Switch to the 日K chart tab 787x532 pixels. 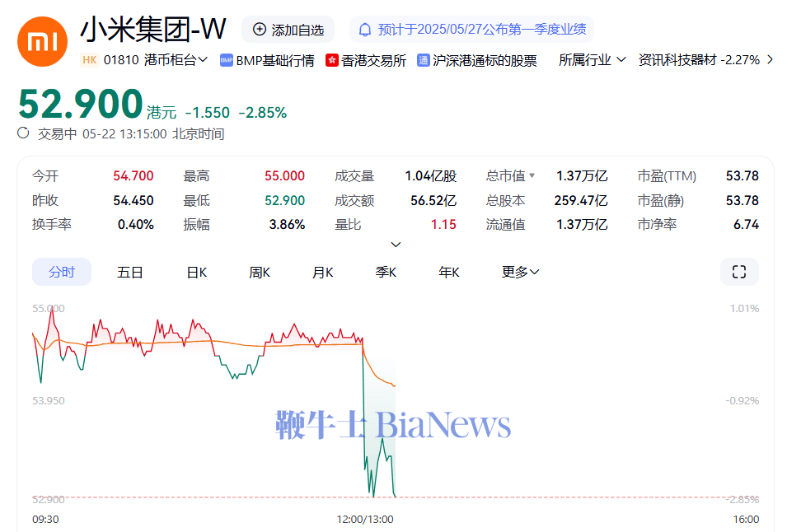pos(197,273)
